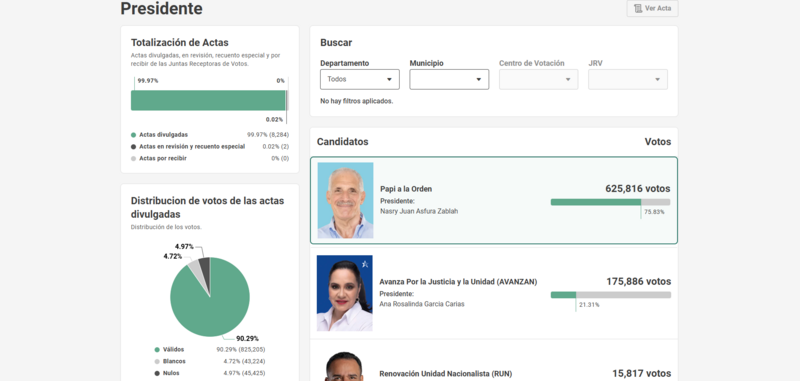Open the Departamento dropdown showing Todos
Viewport: 800px width, 381px height.
(360, 80)
